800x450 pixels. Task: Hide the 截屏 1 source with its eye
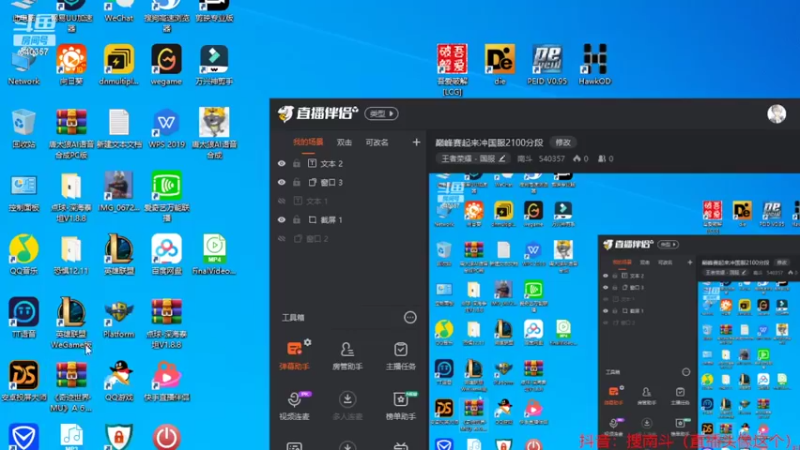282,219
